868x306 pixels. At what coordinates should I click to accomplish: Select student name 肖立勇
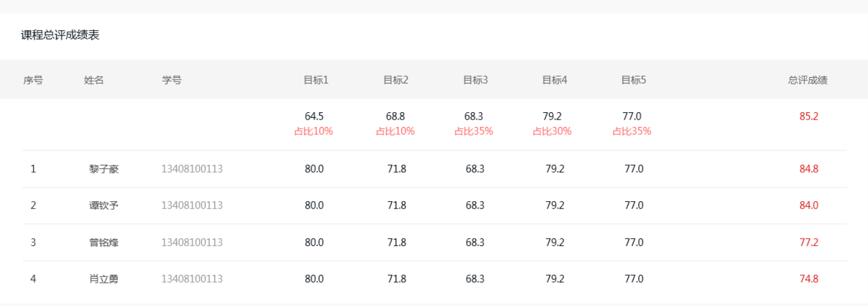pos(104,279)
